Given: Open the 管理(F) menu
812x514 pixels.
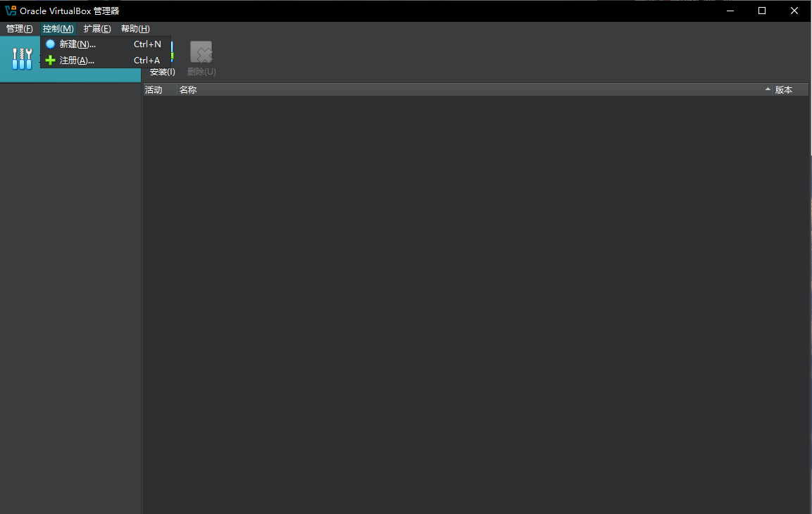Looking at the screenshot, I should click(x=19, y=29).
